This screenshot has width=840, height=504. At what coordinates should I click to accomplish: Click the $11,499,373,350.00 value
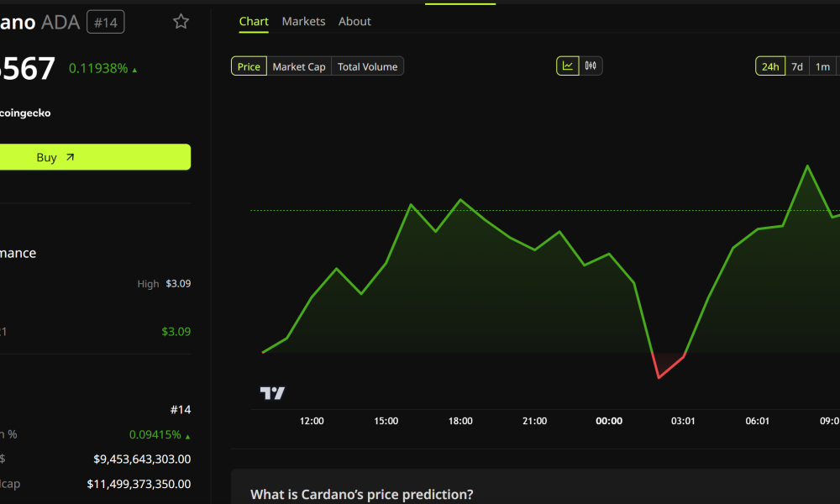click(x=139, y=484)
